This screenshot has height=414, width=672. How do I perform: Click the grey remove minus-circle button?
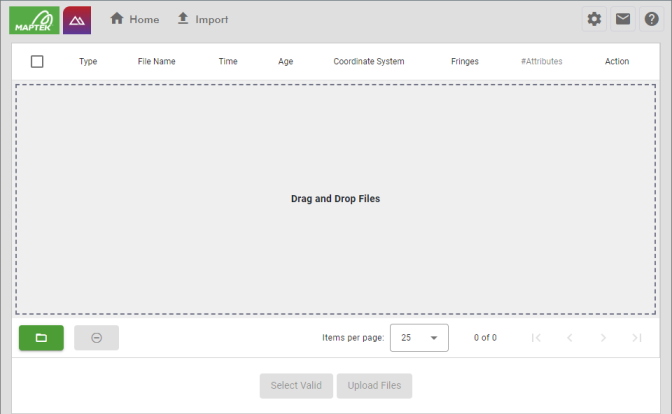[x=96, y=338]
